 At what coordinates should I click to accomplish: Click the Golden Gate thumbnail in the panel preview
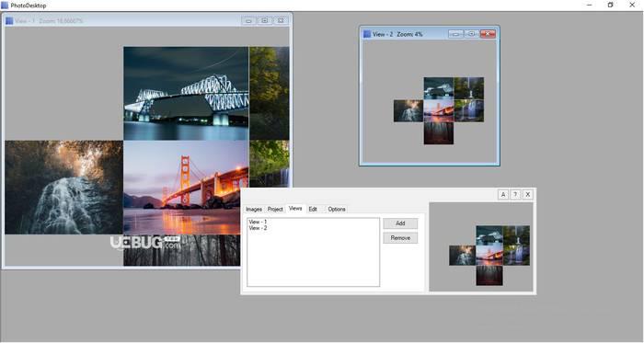coord(489,256)
